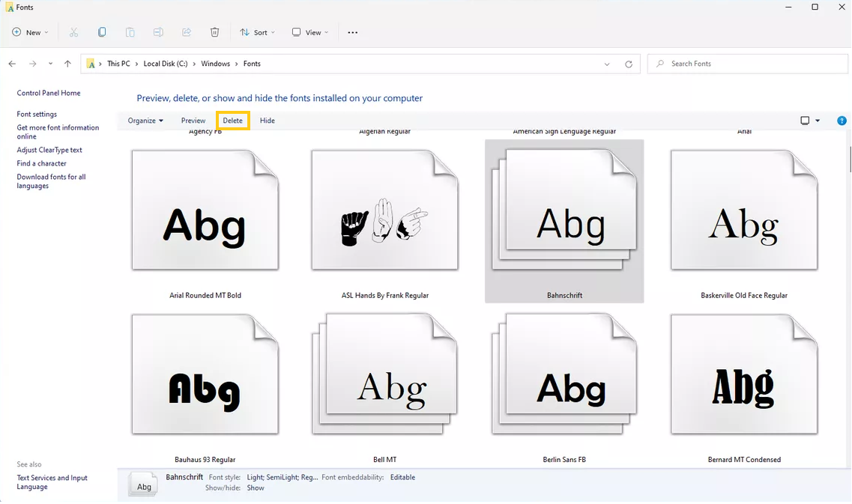
Task: Hide the selected font with Hide button
Action: 268,121
